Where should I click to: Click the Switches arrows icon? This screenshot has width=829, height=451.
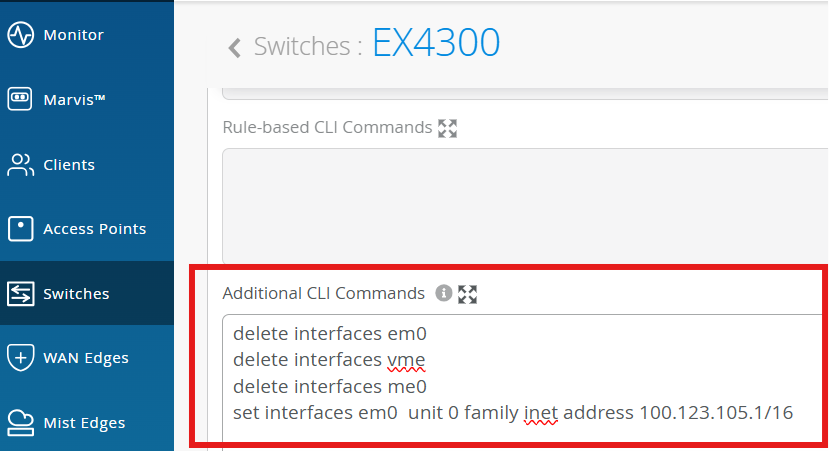click(20, 294)
